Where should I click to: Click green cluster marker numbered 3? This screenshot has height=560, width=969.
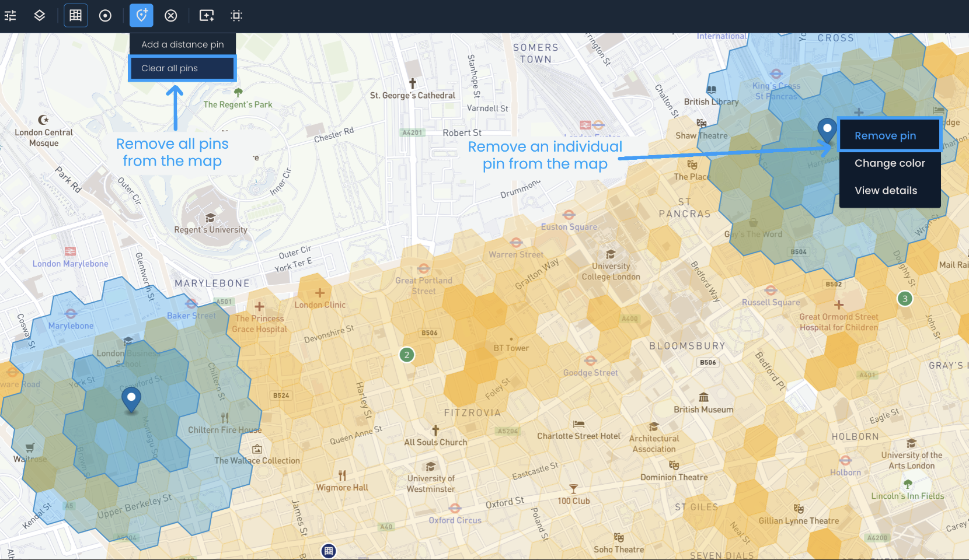(x=905, y=299)
